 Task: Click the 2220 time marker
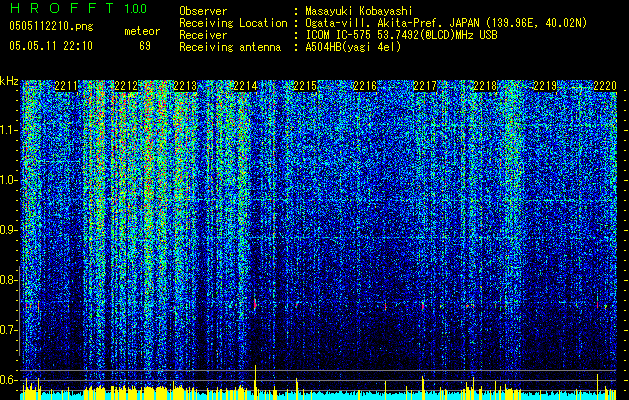coord(605,86)
